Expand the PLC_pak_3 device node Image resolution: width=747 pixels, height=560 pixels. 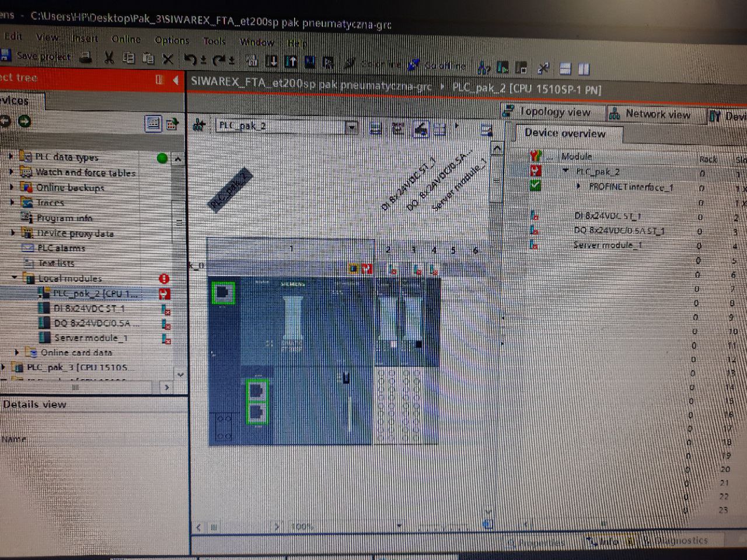click(x=4, y=367)
